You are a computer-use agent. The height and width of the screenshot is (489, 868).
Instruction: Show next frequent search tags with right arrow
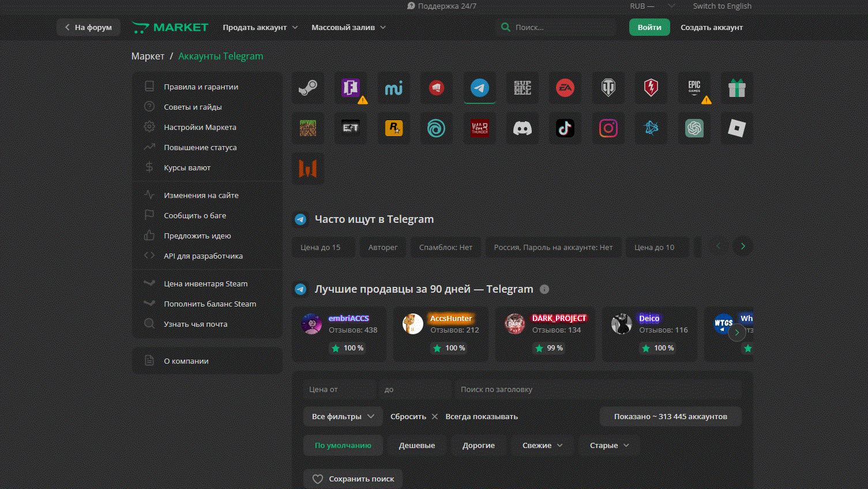[x=743, y=247]
